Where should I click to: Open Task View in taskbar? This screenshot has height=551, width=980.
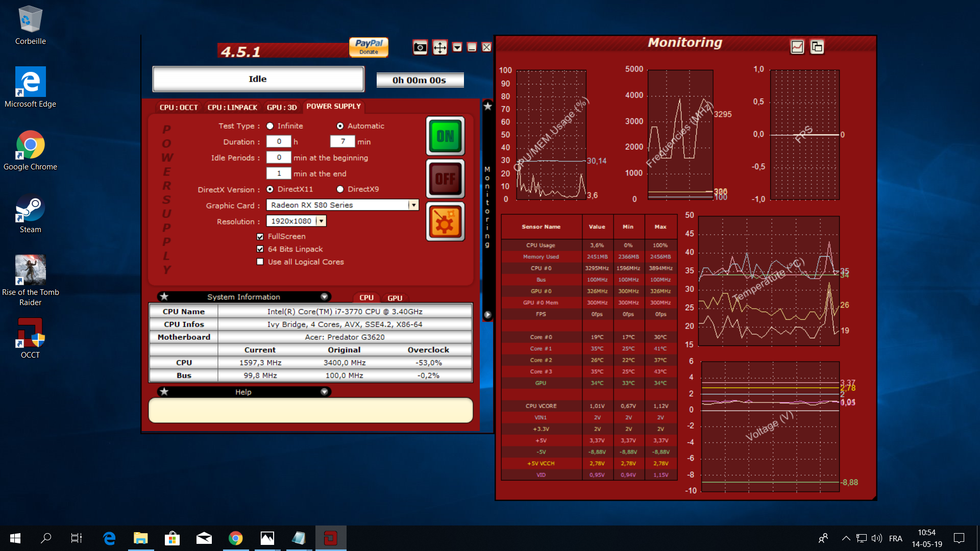click(77, 538)
